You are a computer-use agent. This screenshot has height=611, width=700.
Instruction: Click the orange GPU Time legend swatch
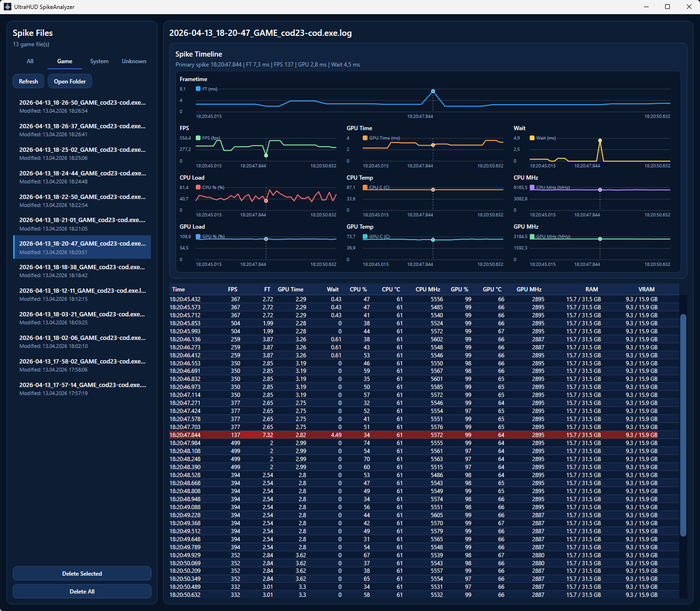pos(365,138)
